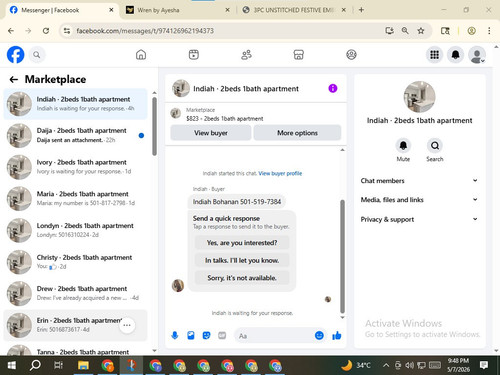Screen dimensions: 500x375
Task: Open the emoji picker in message field
Action: coord(319,335)
